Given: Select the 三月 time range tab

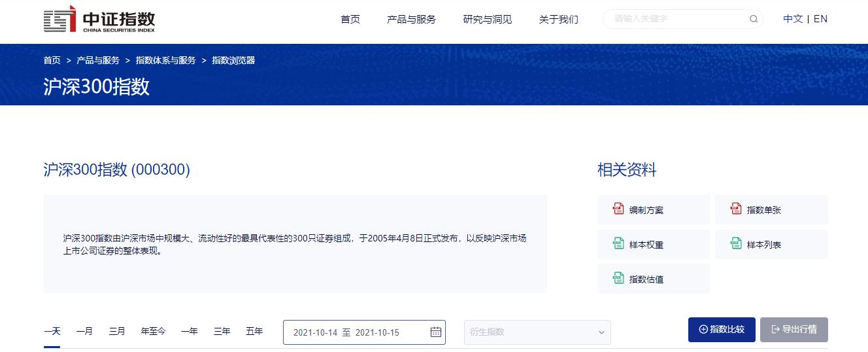Looking at the screenshot, I should pyautogui.click(x=117, y=332).
